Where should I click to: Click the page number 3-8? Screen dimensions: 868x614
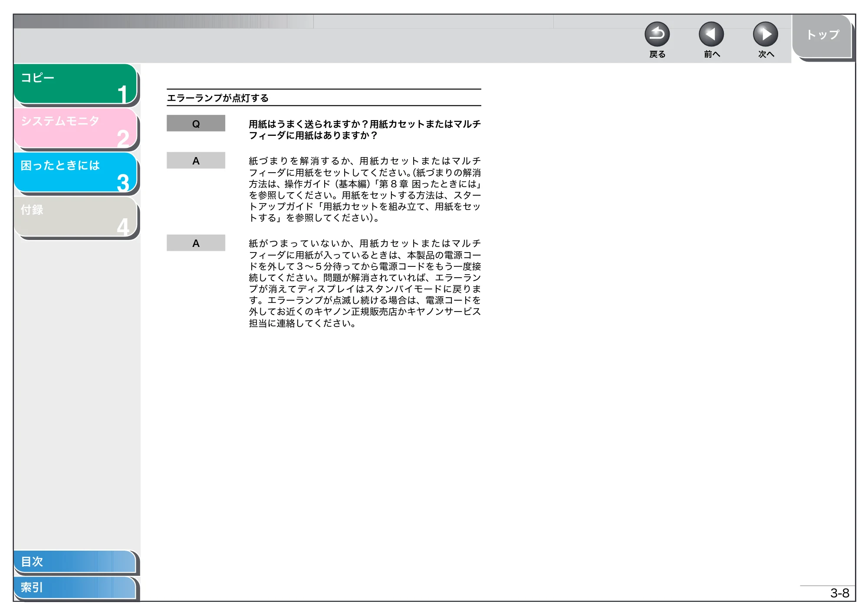tap(839, 593)
